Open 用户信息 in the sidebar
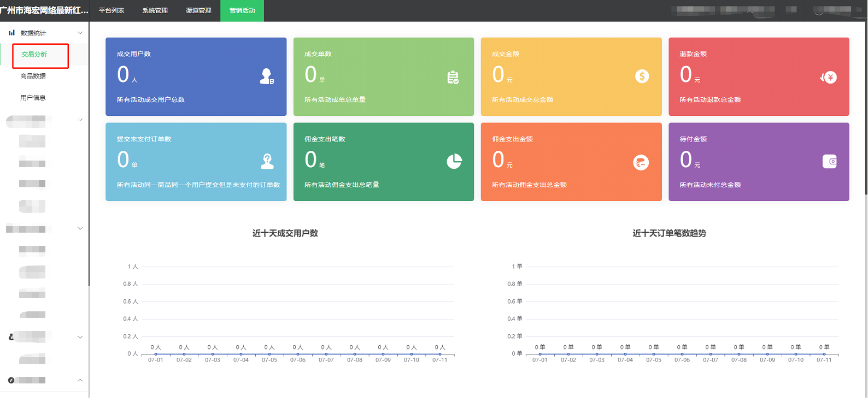 click(x=33, y=98)
